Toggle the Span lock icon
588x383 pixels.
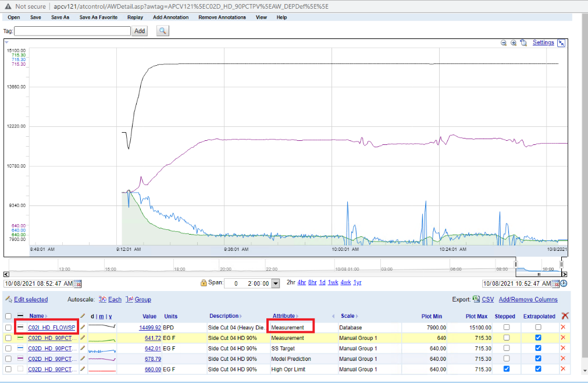[204, 283]
